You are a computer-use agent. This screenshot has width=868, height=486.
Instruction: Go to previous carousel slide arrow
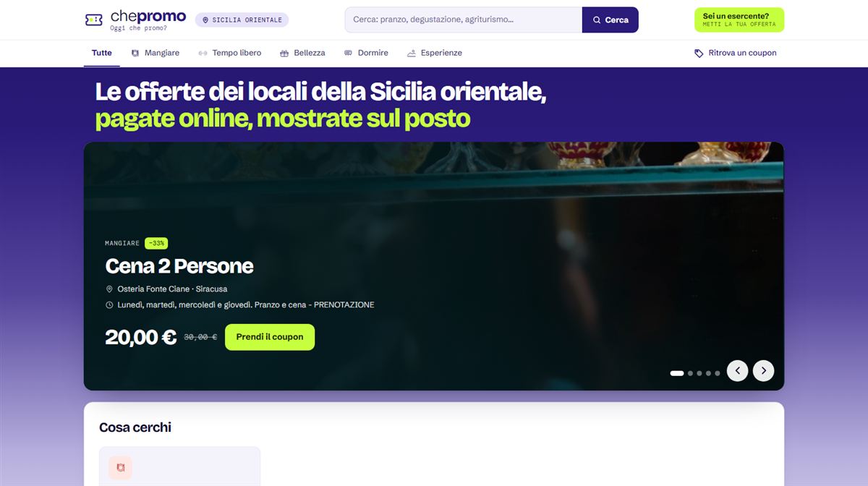(x=737, y=371)
